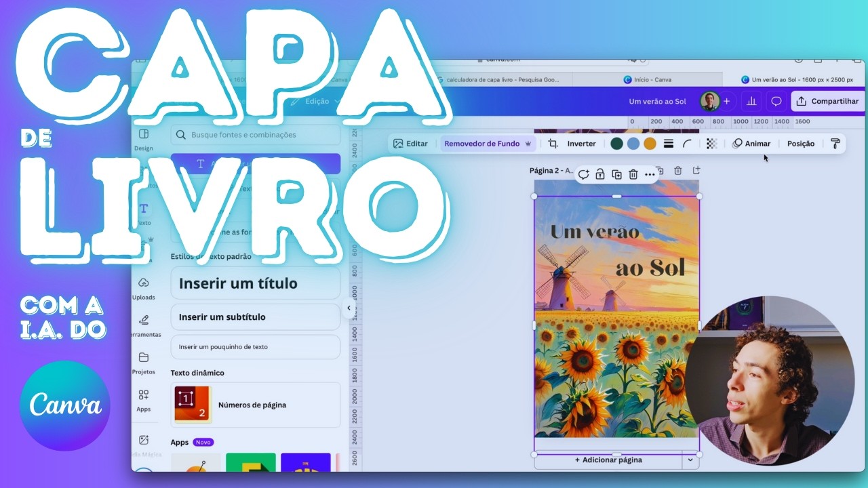The image size is (868, 488).
Task: Open the three-dots more options menu
Action: coord(650,174)
